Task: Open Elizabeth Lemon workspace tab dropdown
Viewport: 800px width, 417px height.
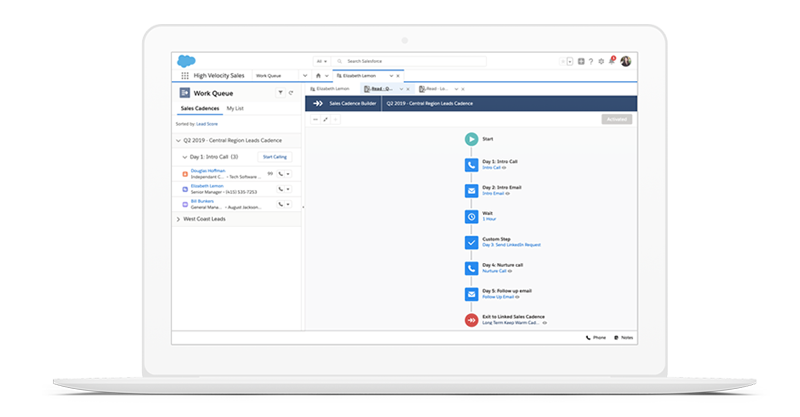Action: click(x=391, y=76)
